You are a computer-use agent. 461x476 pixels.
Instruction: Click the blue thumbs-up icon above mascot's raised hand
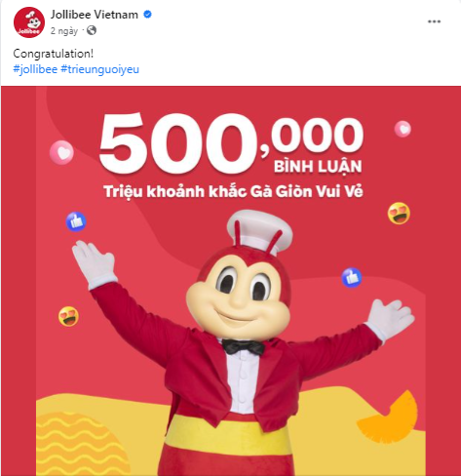click(x=76, y=221)
